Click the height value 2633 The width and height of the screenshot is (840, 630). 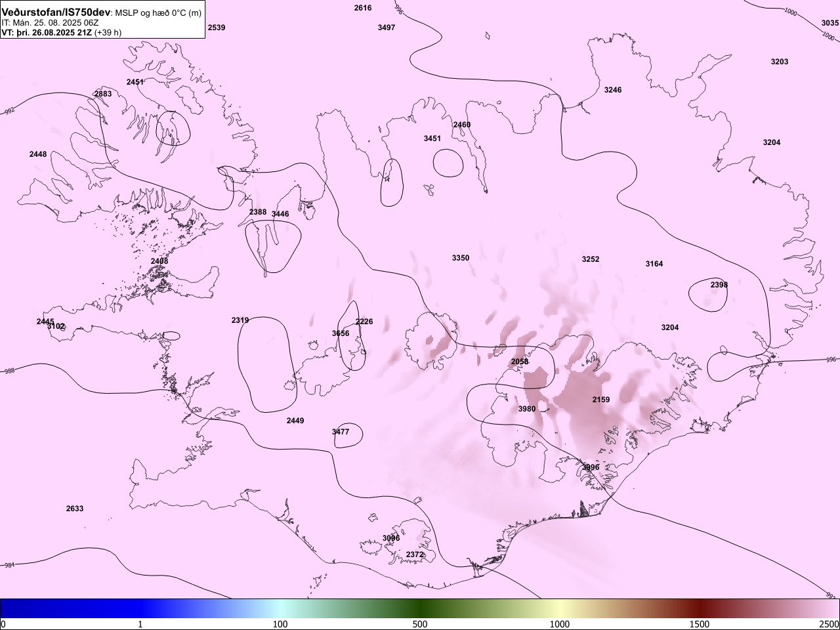(75, 509)
